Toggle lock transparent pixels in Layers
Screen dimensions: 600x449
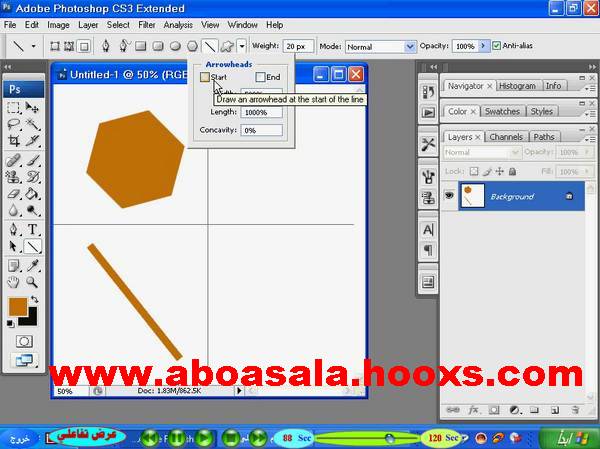coord(474,171)
